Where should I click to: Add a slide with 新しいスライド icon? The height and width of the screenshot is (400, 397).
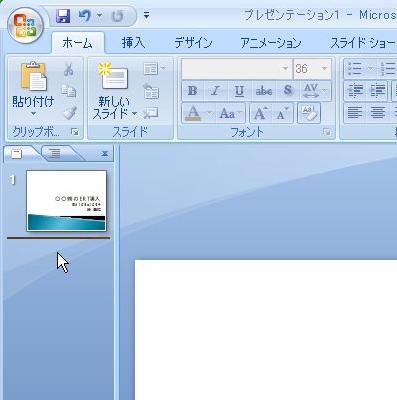[x=113, y=77]
